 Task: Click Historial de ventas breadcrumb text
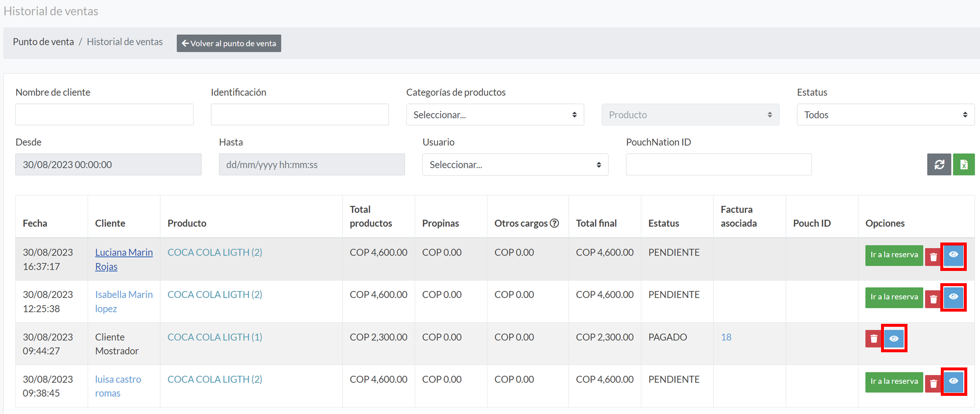(124, 42)
